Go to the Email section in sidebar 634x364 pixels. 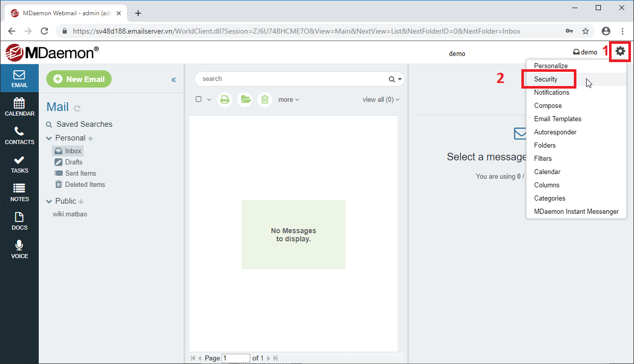click(x=19, y=78)
